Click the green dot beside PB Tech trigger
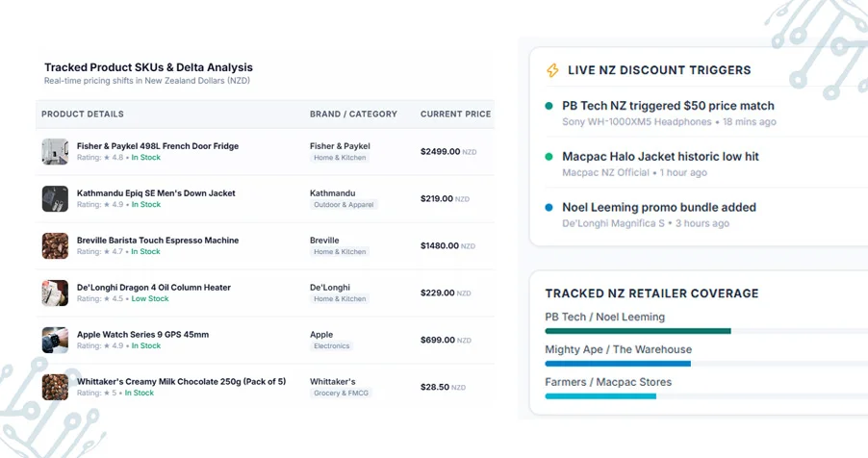Viewport: 868px width, 458px height. click(549, 106)
